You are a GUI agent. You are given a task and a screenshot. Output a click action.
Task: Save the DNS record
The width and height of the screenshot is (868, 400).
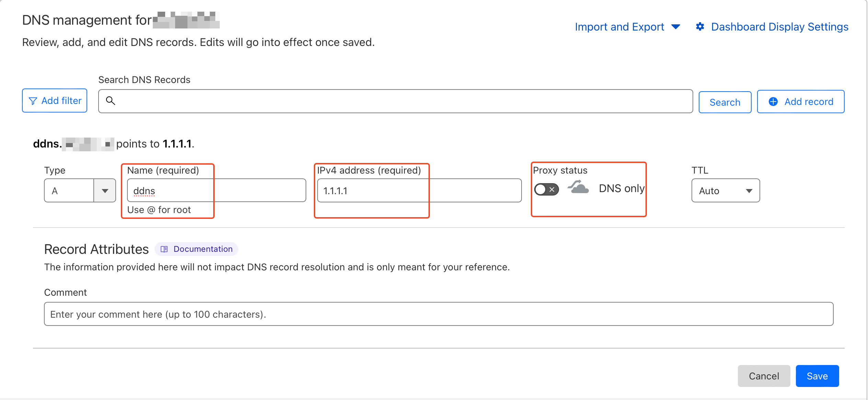[817, 376]
